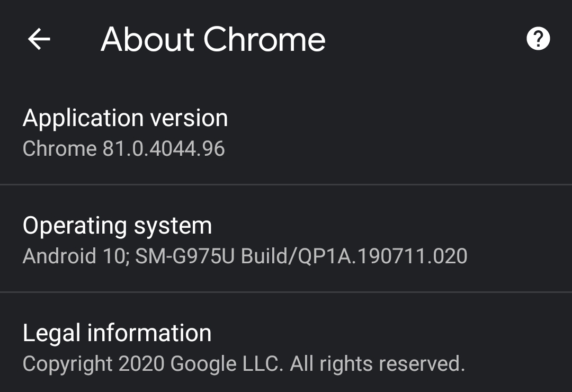
Task: Tap the word Chrome before the version number
Action: click(59, 149)
